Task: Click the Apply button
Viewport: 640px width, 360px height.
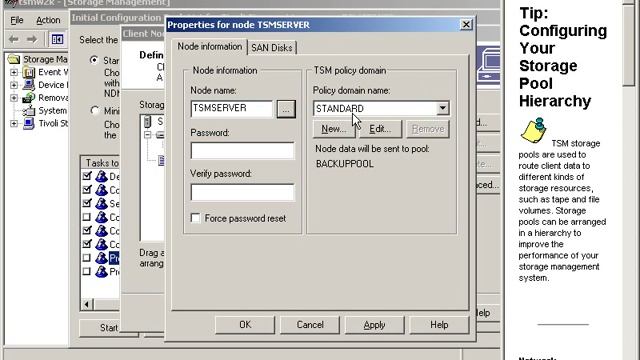Action: [x=374, y=324]
